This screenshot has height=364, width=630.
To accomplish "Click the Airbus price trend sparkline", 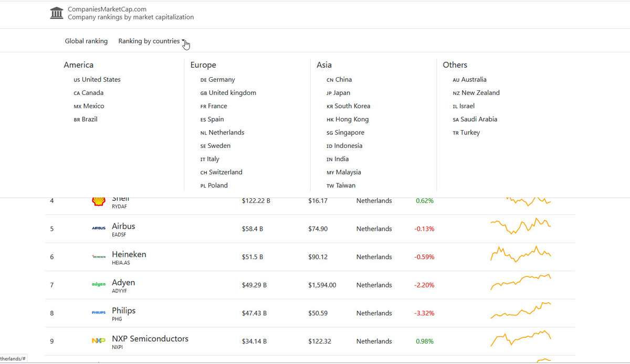I will (521, 227).
